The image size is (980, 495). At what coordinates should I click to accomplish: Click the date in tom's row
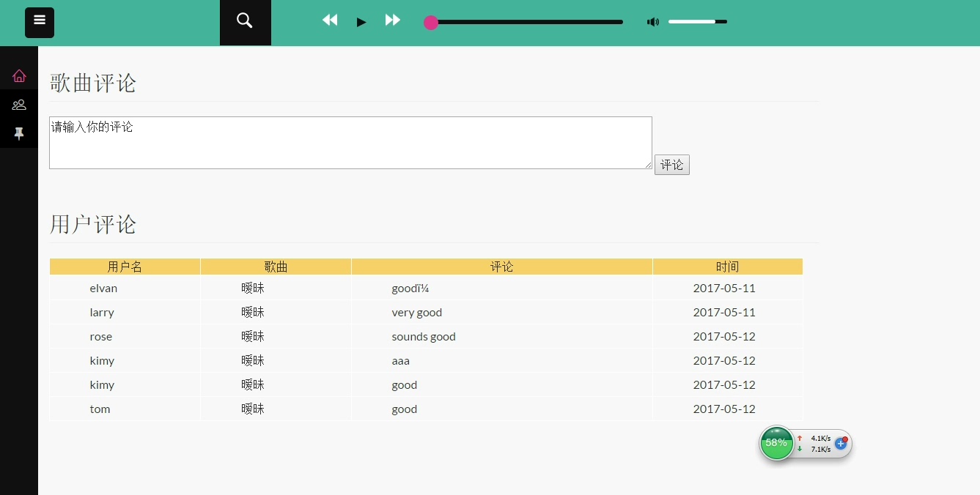[724, 409]
